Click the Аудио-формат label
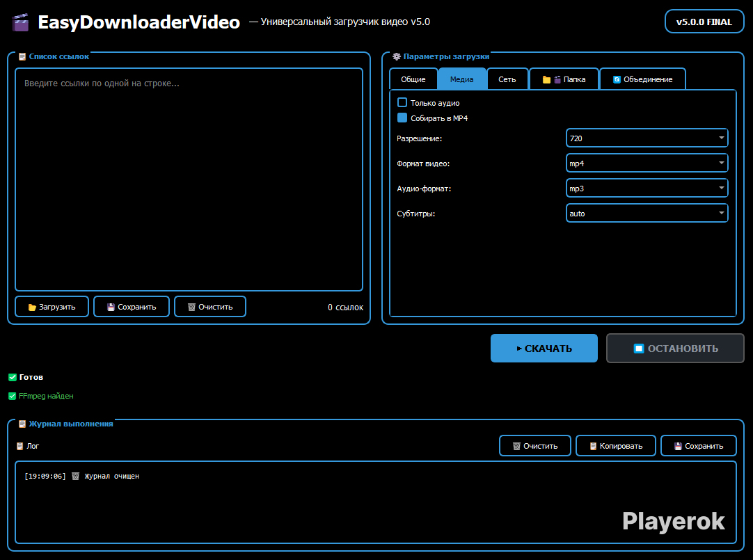This screenshot has width=753, height=560. [424, 189]
